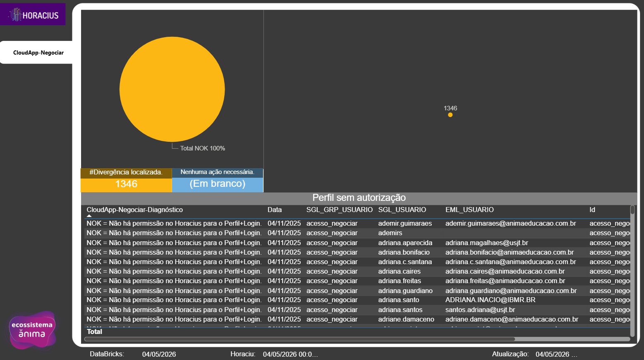Viewport: 644px width, 360px height.
Task: Select the adriana.santos user cell
Action: (400, 310)
